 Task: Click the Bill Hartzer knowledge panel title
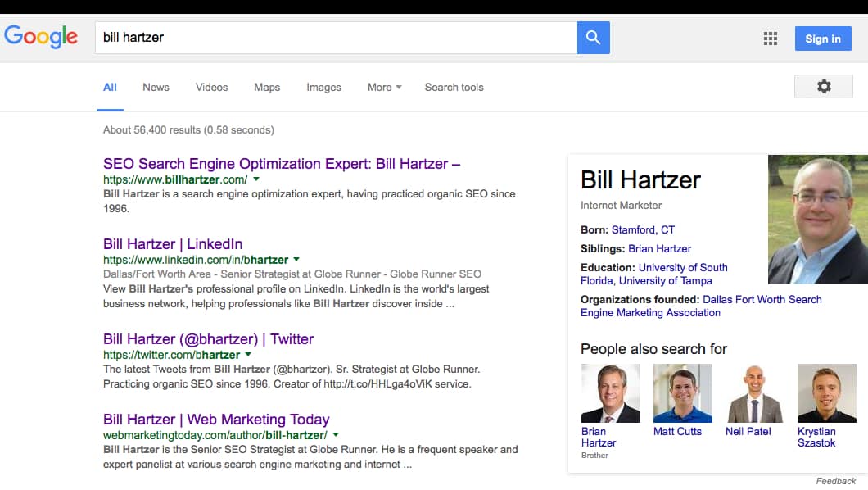pyautogui.click(x=640, y=180)
